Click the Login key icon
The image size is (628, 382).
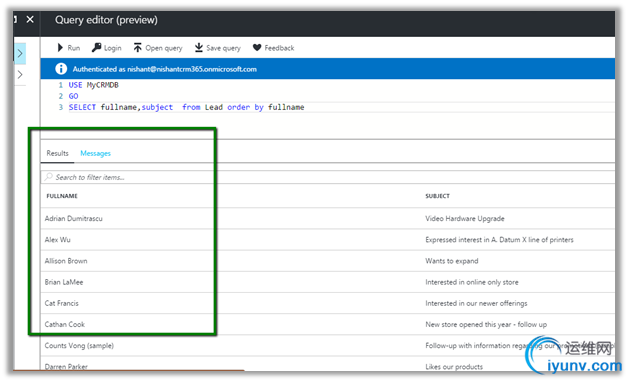point(97,48)
